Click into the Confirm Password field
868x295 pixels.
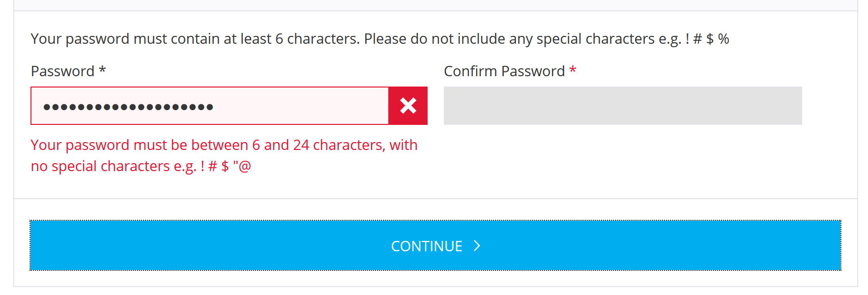coord(622,106)
